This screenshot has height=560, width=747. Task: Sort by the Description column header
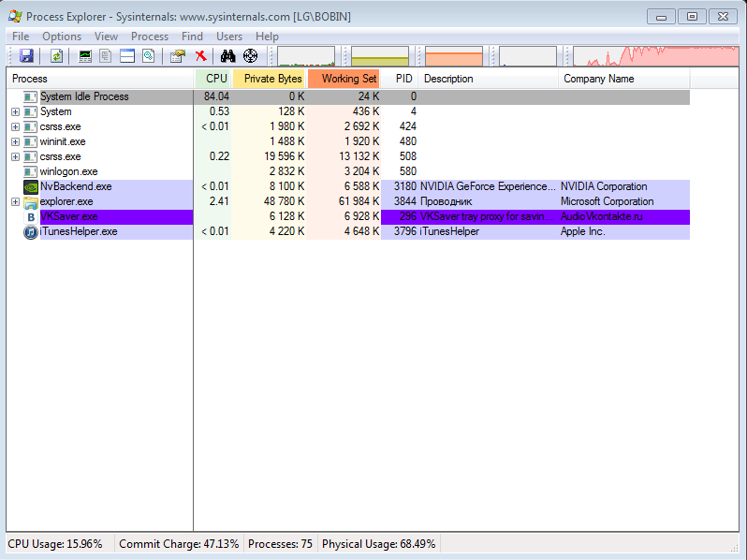click(x=489, y=79)
